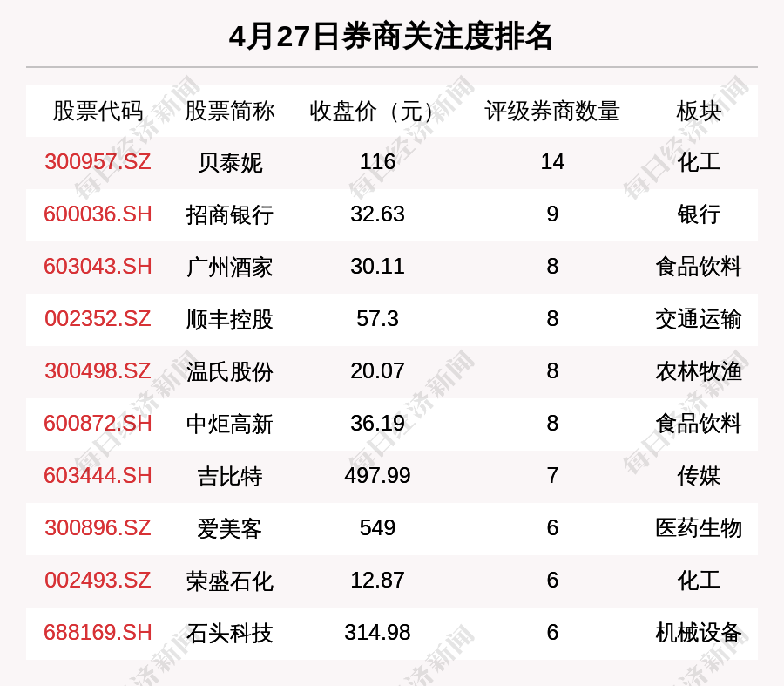Viewport: 784px width, 686px height.
Task: Select sector 银行 in 招商银行 row
Action: coord(699,214)
